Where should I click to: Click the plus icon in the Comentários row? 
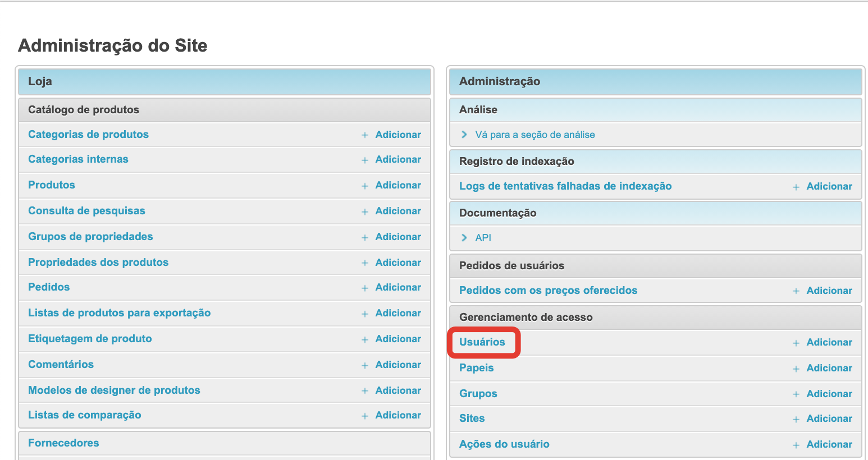click(x=365, y=365)
